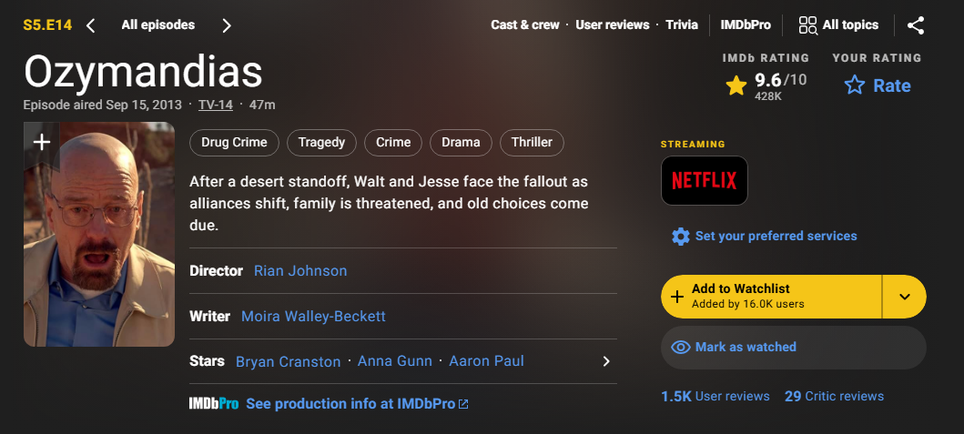Screen dimensions: 964x434
Task: Add episode to Watchlist
Action: (x=771, y=296)
